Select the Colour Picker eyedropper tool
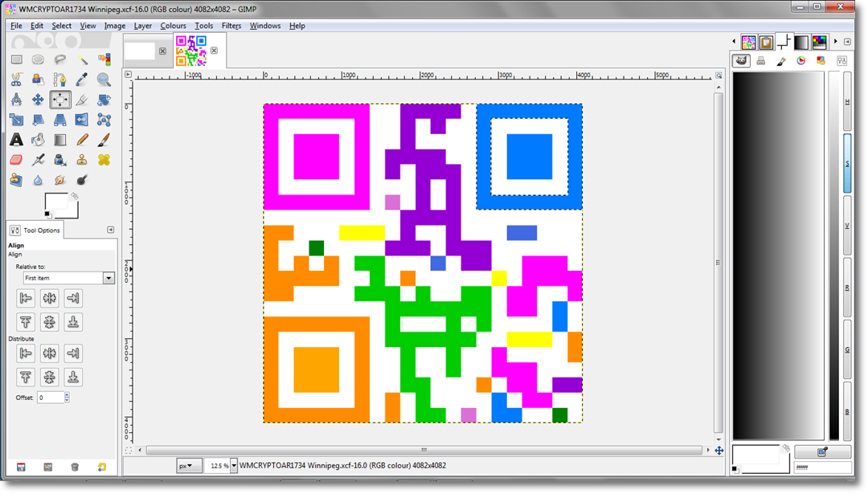 (82, 80)
